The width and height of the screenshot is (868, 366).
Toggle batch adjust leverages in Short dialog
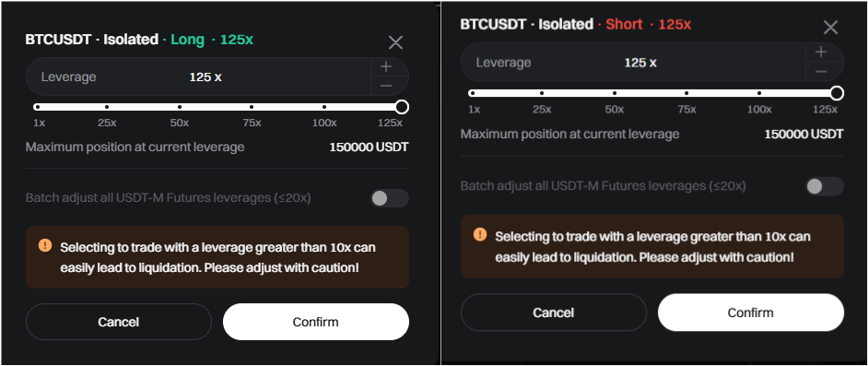tap(825, 186)
